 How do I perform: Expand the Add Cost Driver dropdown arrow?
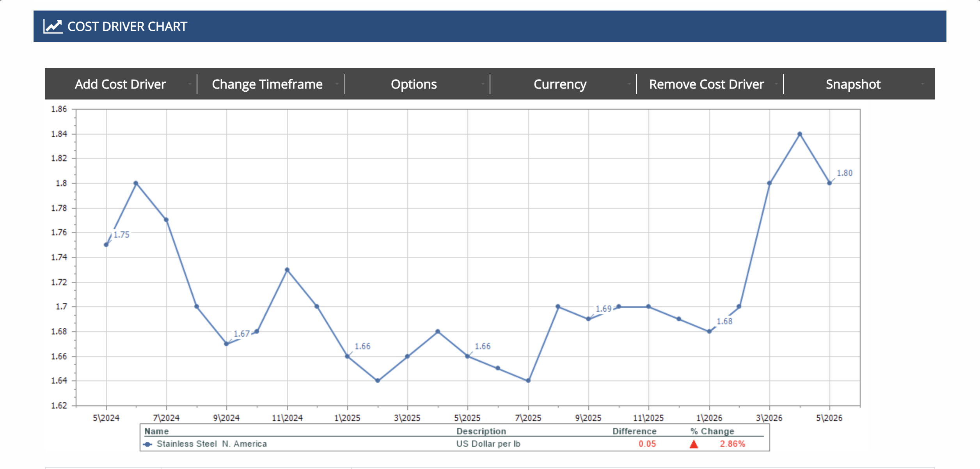click(x=190, y=84)
